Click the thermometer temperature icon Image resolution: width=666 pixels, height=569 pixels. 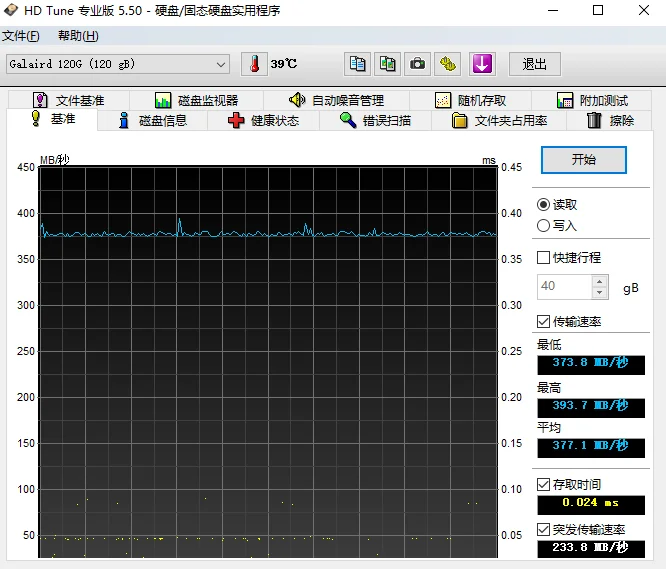(x=254, y=64)
